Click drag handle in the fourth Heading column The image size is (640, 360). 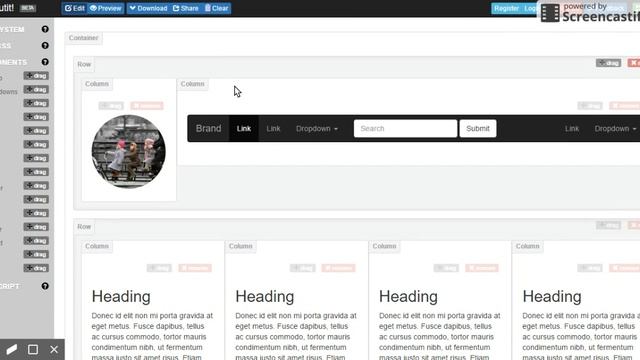[x=590, y=268]
